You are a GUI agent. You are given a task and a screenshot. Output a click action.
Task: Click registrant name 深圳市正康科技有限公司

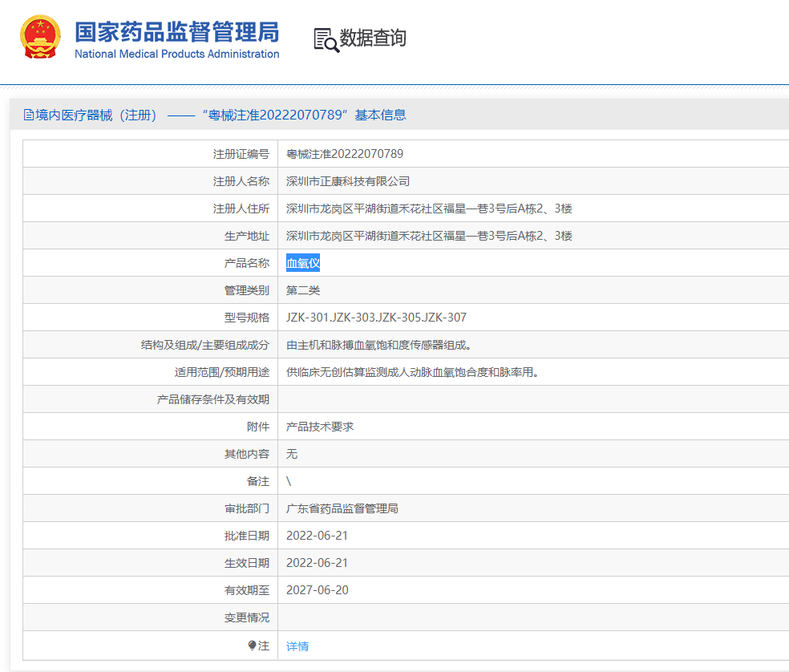[x=348, y=181]
